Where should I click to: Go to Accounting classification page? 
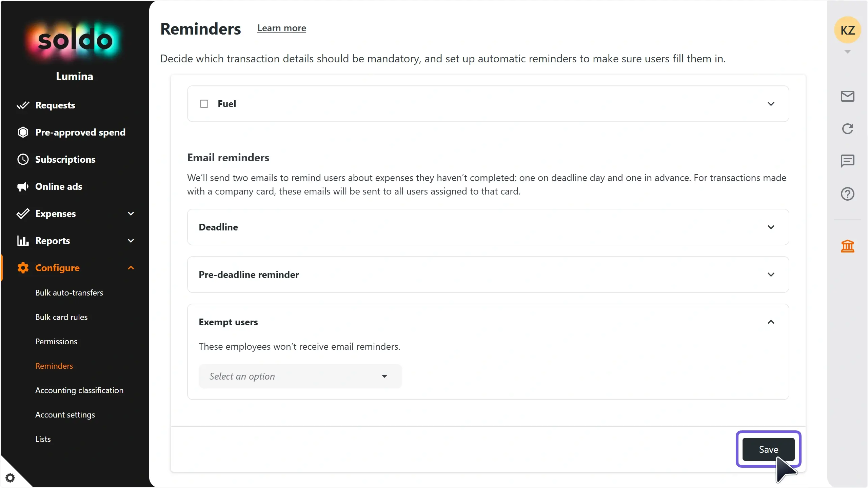pyautogui.click(x=79, y=390)
